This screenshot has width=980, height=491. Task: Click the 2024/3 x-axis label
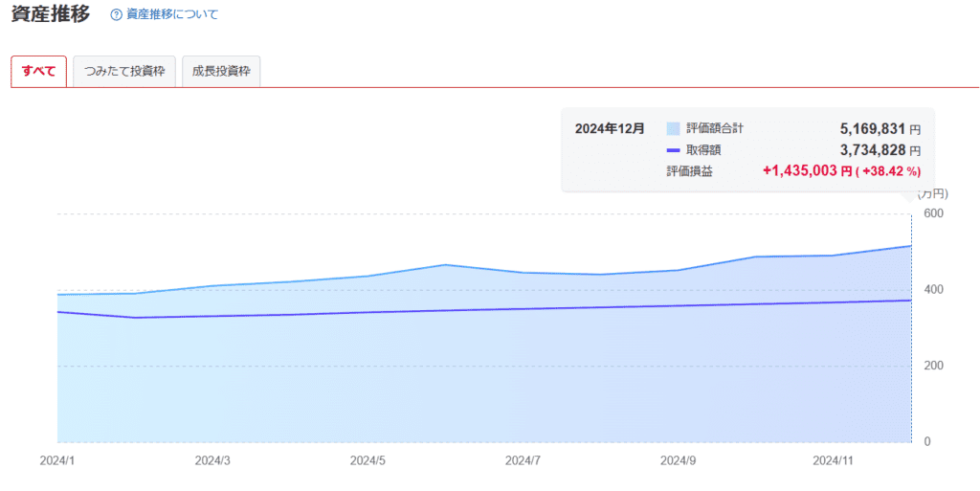click(x=212, y=461)
